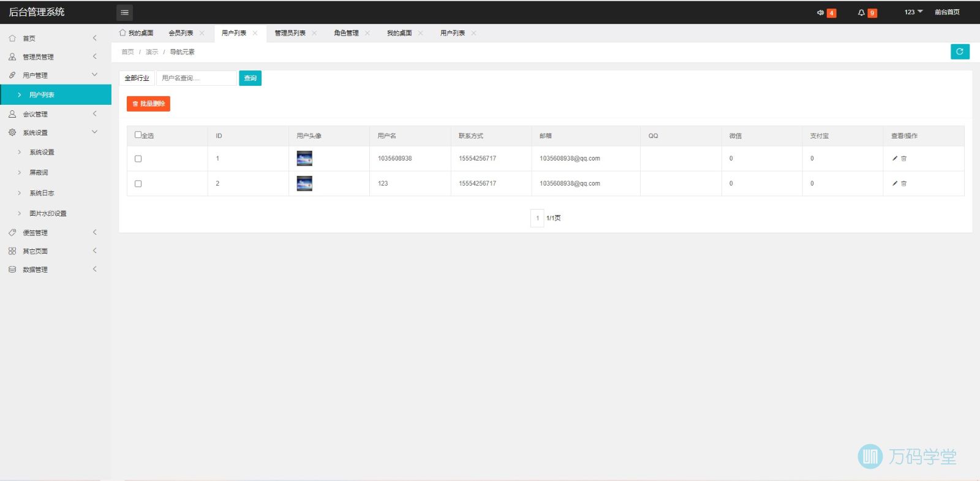Check the row with ID 1
This screenshot has width=980, height=481.
(138, 159)
